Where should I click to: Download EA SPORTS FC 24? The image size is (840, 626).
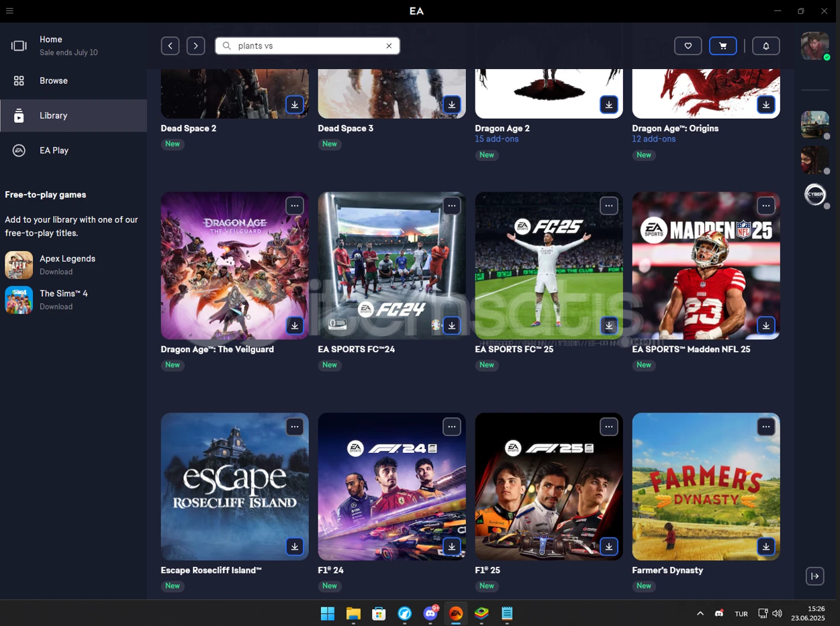452,325
